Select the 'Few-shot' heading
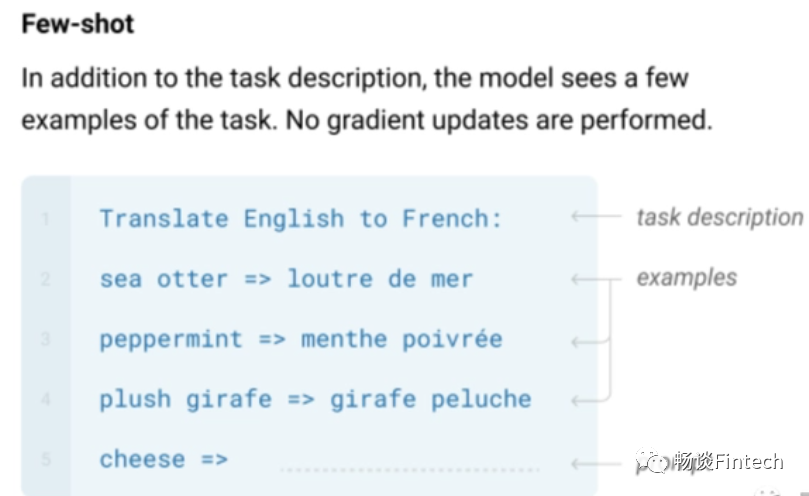 (x=78, y=24)
